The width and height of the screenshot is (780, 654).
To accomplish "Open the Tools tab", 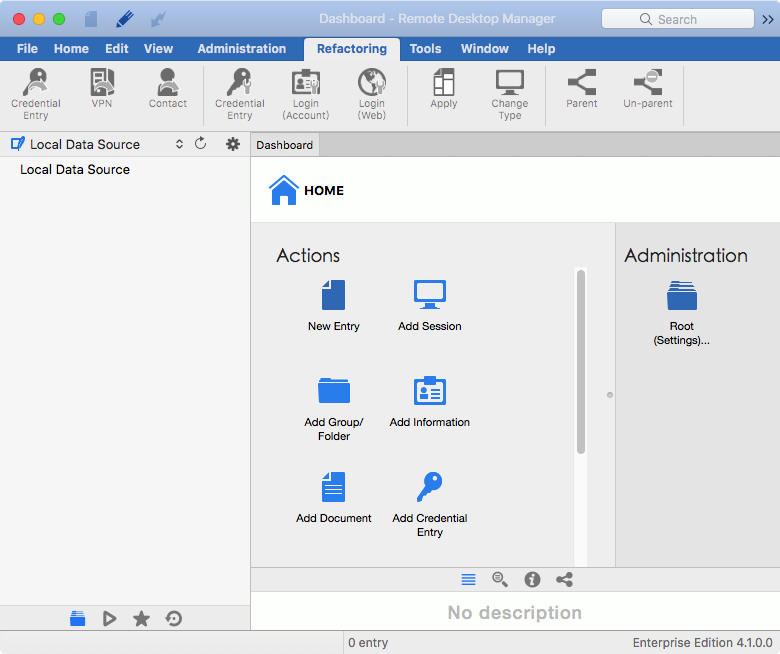I will pyautogui.click(x=425, y=49).
